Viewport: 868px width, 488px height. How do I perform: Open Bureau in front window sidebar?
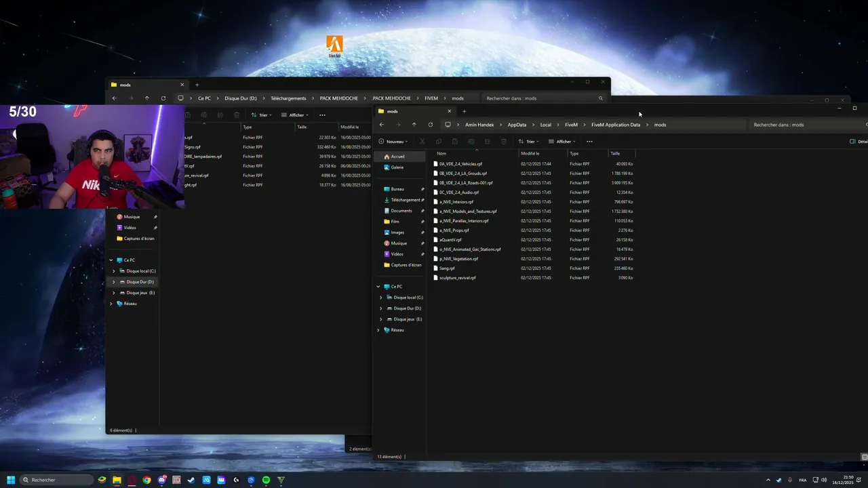point(397,189)
